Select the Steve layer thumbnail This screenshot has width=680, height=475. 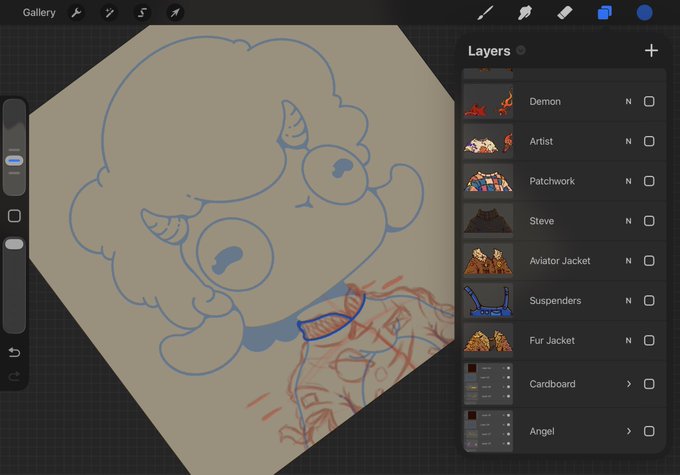pos(488,221)
